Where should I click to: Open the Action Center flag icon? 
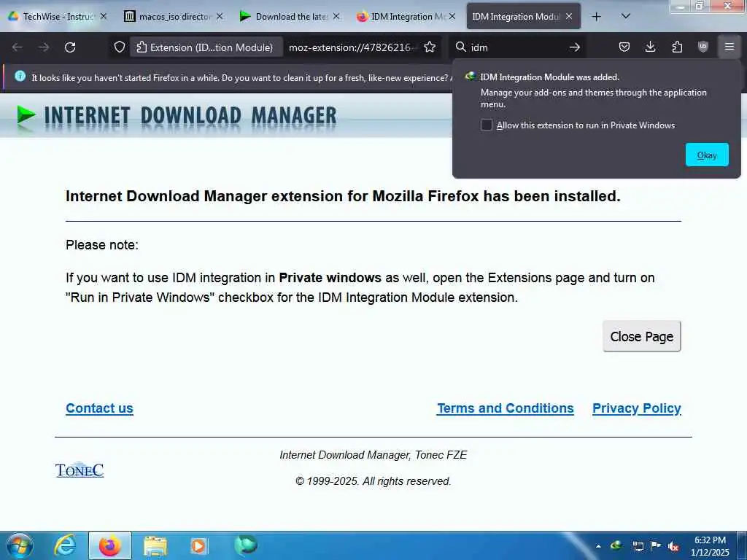[656, 545]
